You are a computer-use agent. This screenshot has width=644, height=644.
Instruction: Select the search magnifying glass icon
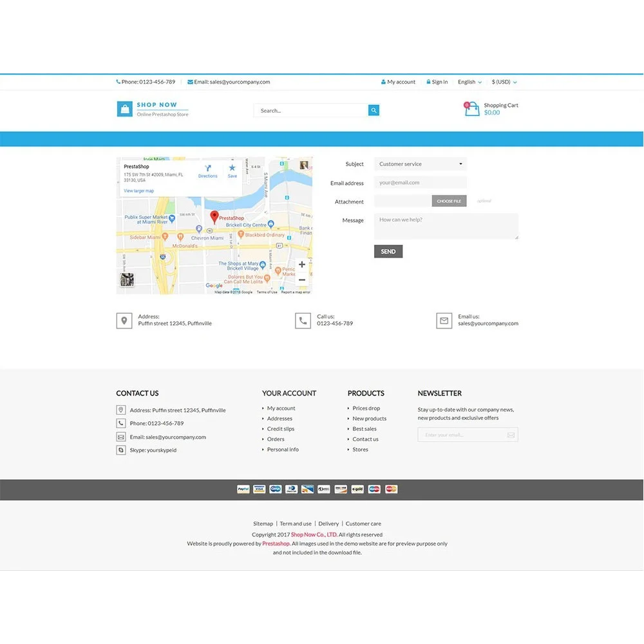[x=374, y=110]
